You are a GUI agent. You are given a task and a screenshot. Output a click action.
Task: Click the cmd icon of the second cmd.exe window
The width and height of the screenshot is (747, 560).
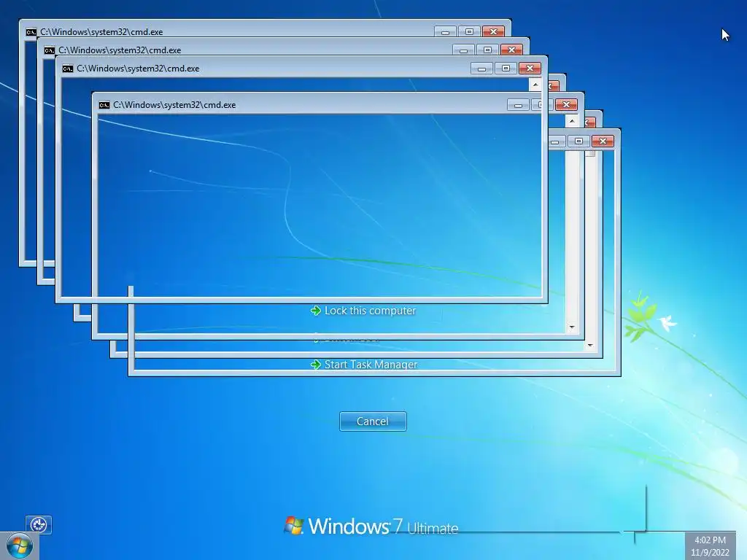49,50
